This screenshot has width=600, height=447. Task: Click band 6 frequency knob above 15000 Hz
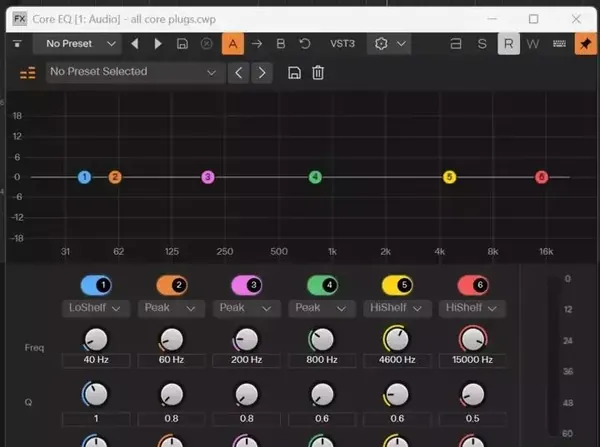[x=473, y=339]
